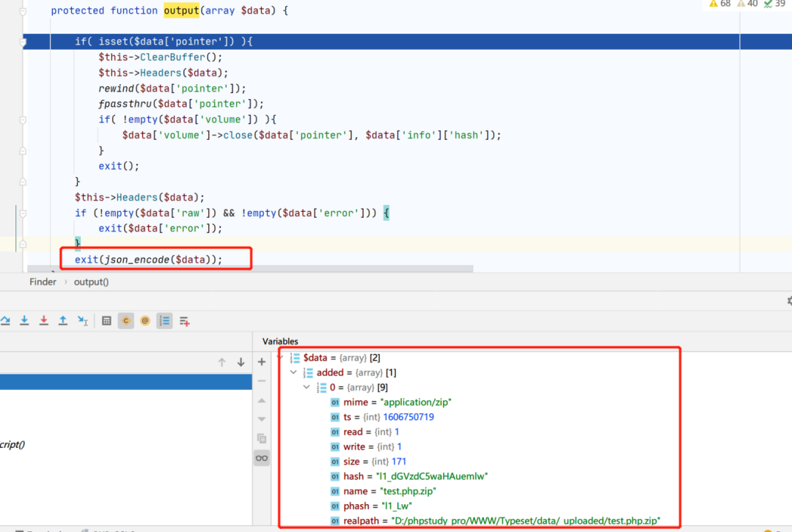Move to next frame with down arrow

coord(241,362)
